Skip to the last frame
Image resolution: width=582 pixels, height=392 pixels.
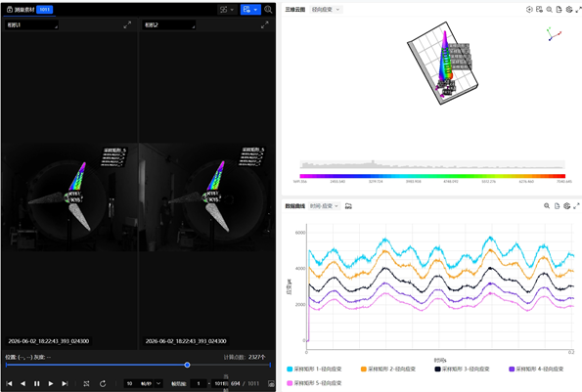(x=65, y=383)
